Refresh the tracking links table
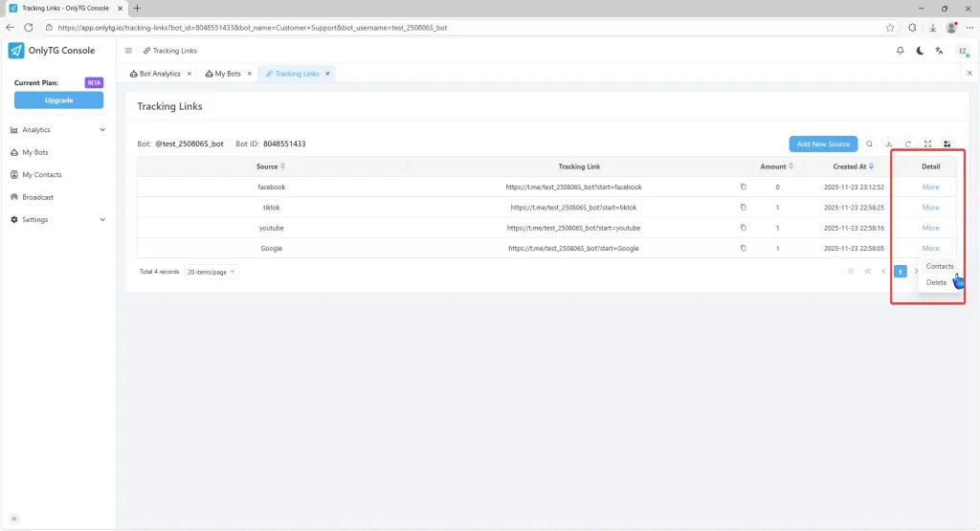This screenshot has height=531, width=980. [x=908, y=144]
